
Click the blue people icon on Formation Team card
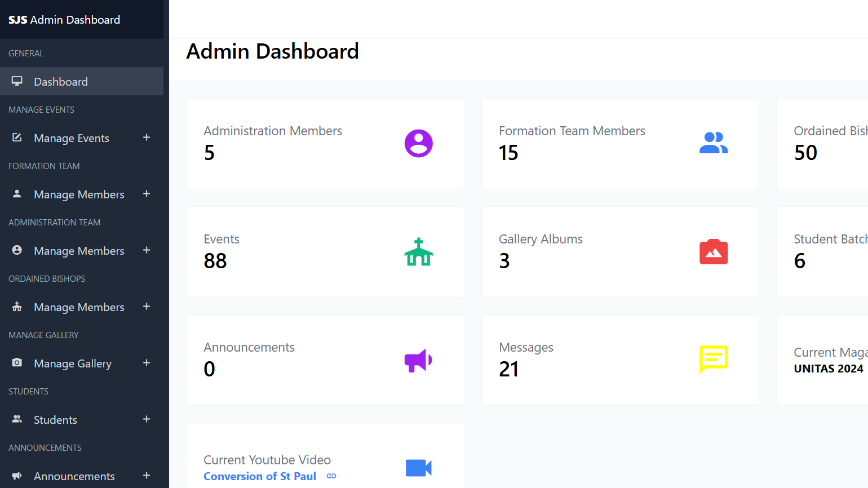click(714, 143)
